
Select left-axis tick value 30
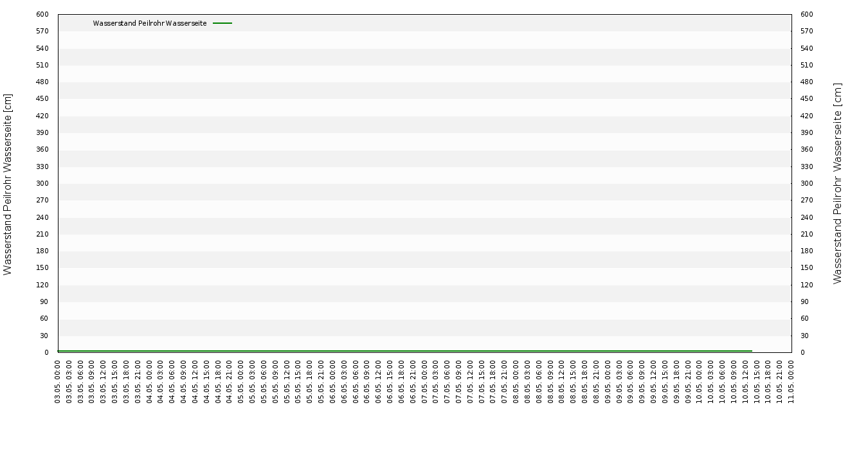point(44,336)
